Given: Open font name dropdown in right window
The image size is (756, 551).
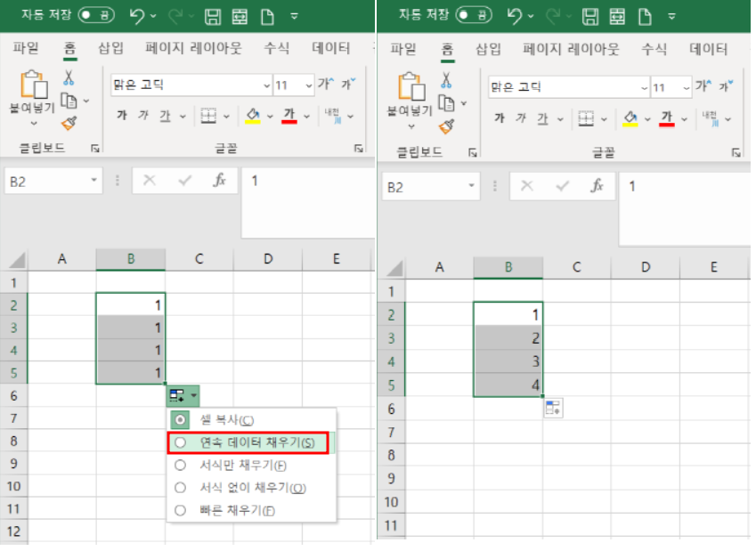Looking at the screenshot, I should (x=644, y=88).
